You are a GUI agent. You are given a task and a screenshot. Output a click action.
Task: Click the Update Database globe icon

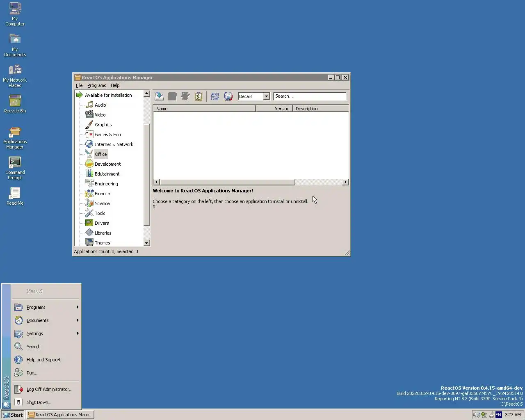(x=228, y=96)
